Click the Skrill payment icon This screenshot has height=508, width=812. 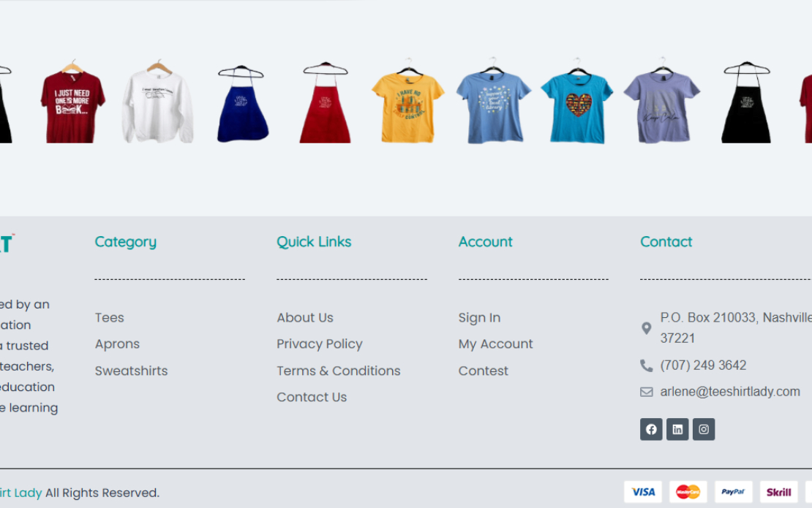780,491
